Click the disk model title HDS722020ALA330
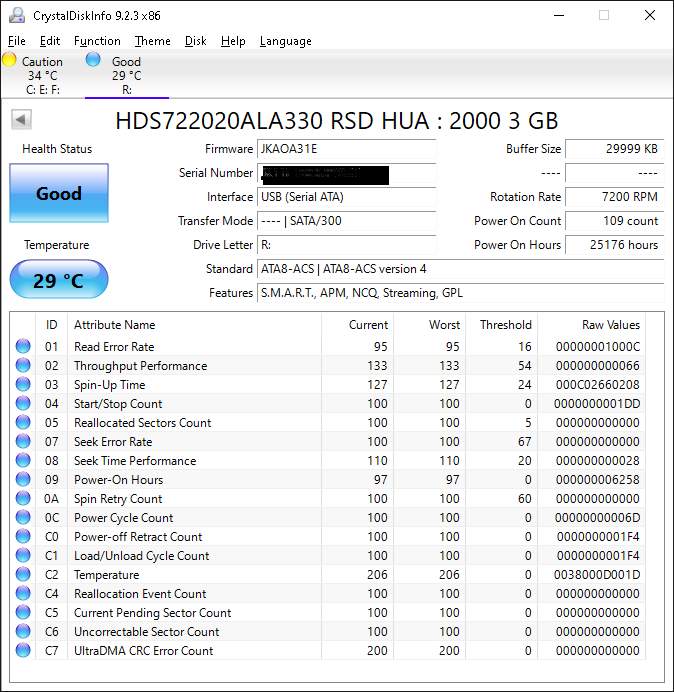This screenshot has height=692, width=674. pyautogui.click(x=337, y=120)
